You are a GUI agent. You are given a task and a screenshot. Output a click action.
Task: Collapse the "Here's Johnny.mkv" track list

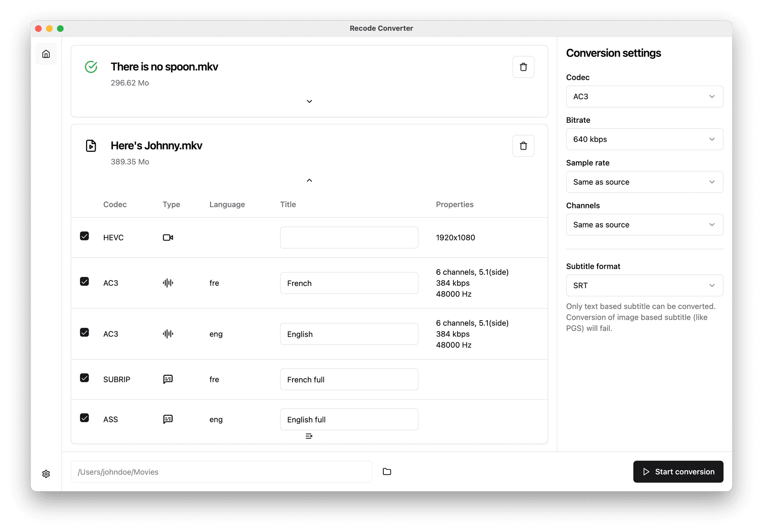[x=309, y=180]
